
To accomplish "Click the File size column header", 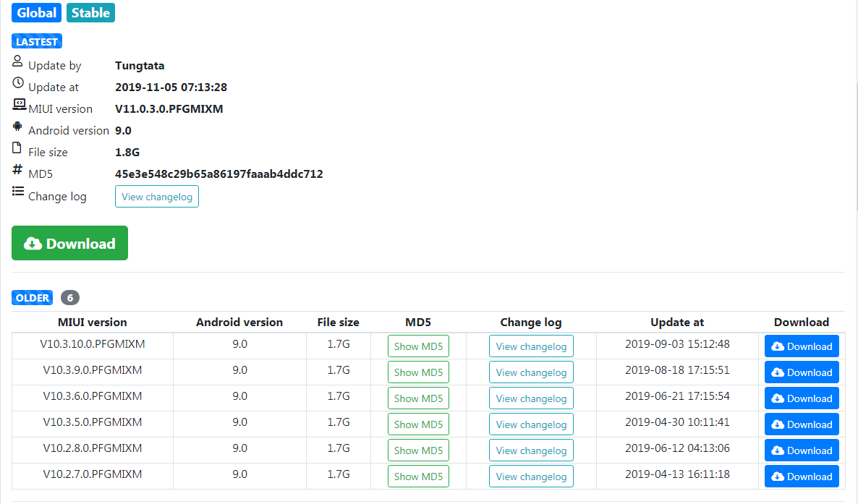I will (x=338, y=323).
